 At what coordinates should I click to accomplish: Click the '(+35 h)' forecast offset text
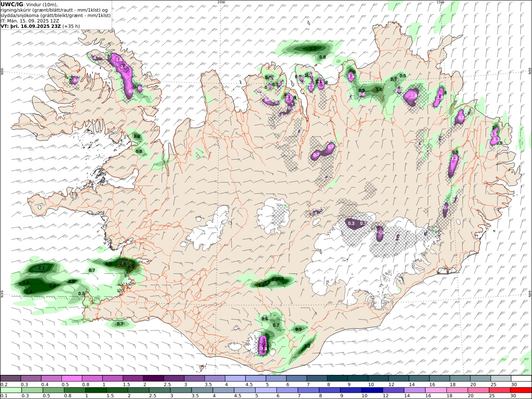click(71, 26)
